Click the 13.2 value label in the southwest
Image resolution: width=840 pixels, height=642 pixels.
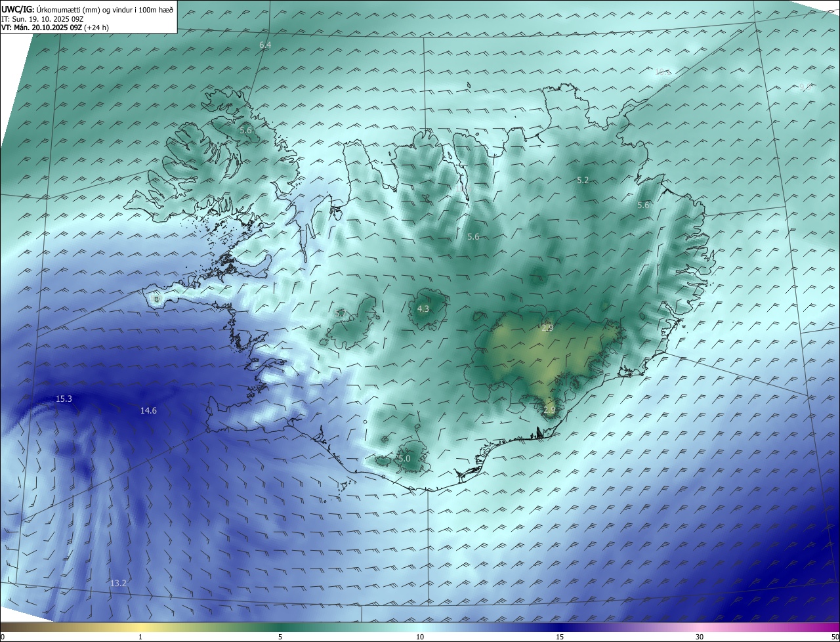click(118, 583)
